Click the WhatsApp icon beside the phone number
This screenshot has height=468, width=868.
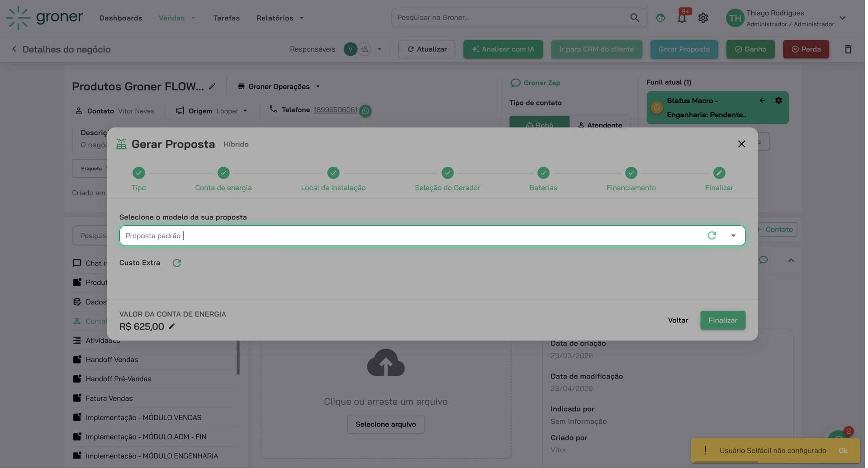coord(366,111)
